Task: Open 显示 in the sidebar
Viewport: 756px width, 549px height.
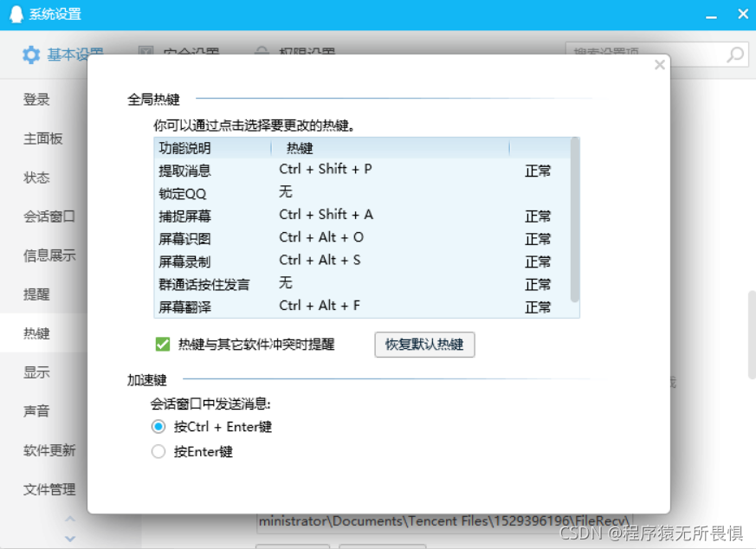Action: (x=36, y=372)
